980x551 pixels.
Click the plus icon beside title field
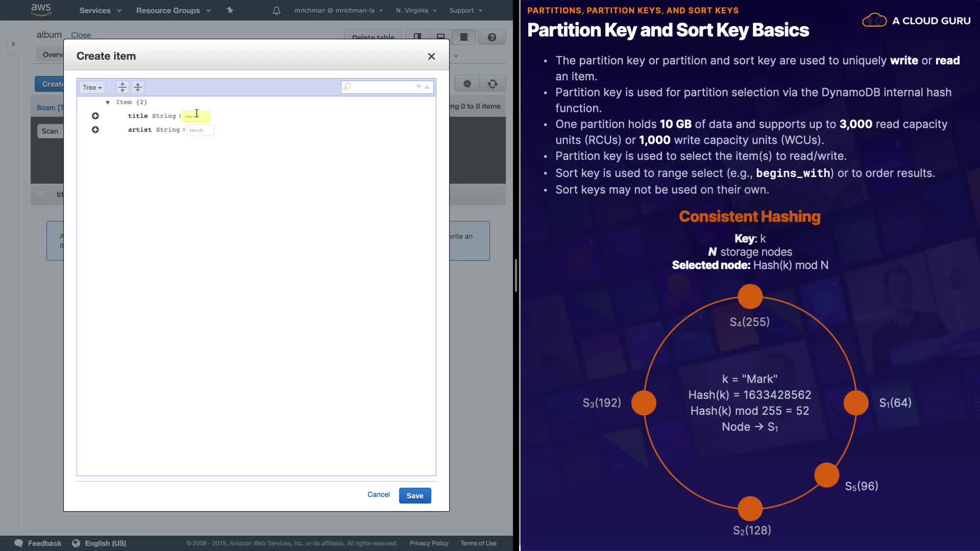coord(95,116)
